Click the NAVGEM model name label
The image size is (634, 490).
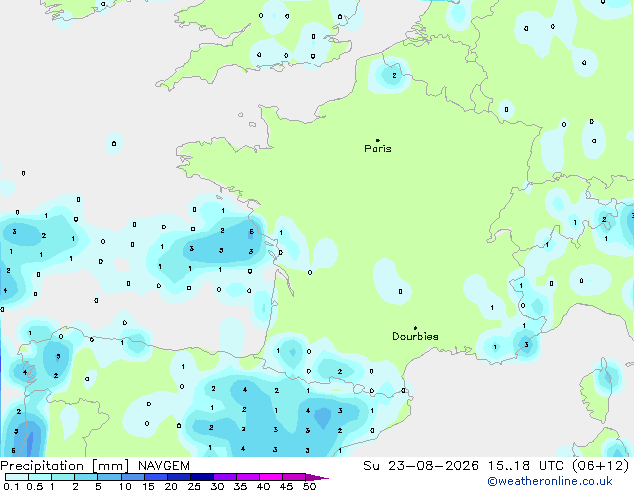tap(164, 466)
